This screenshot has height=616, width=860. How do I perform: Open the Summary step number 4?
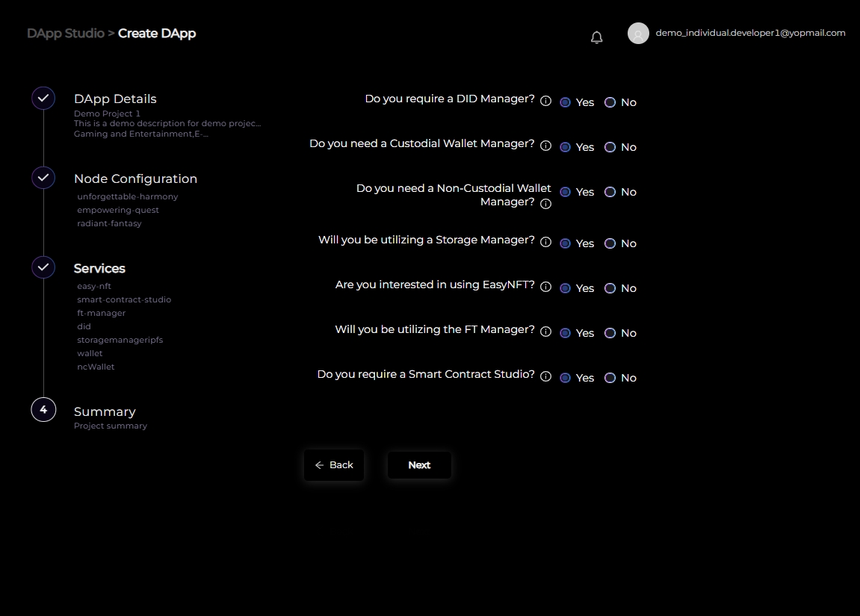43,410
